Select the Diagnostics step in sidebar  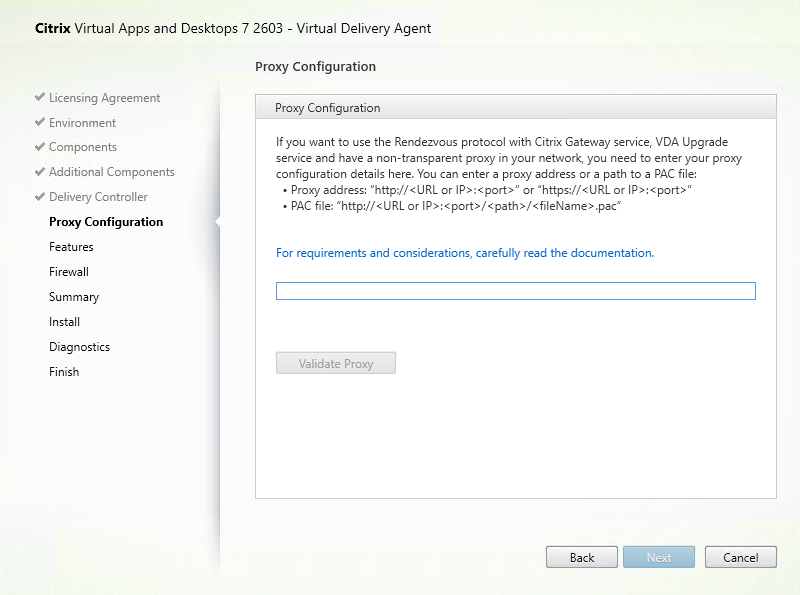79,347
